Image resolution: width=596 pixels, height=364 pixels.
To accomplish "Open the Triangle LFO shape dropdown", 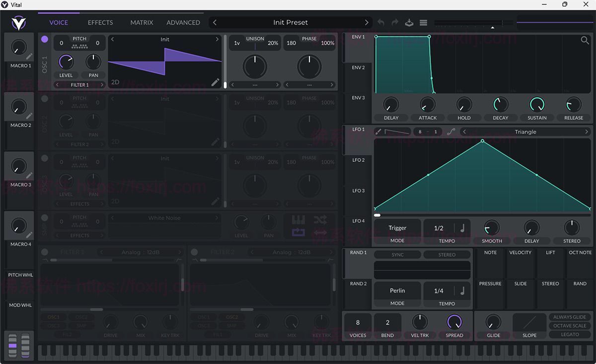I will [x=526, y=132].
